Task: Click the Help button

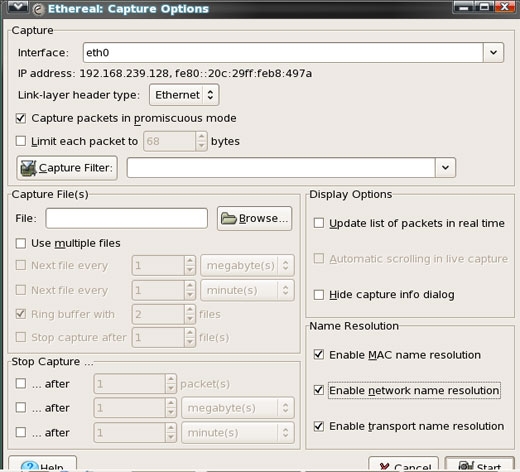Action: tap(42, 464)
